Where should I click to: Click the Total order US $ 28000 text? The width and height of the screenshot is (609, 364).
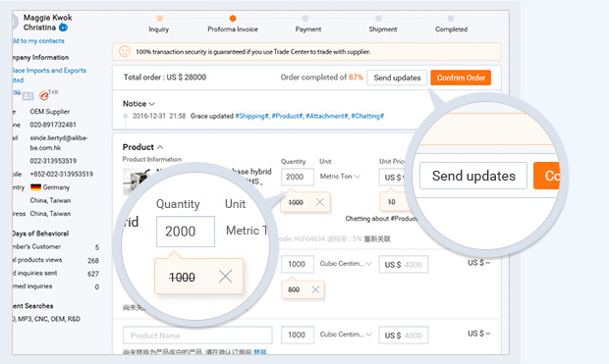coord(165,78)
